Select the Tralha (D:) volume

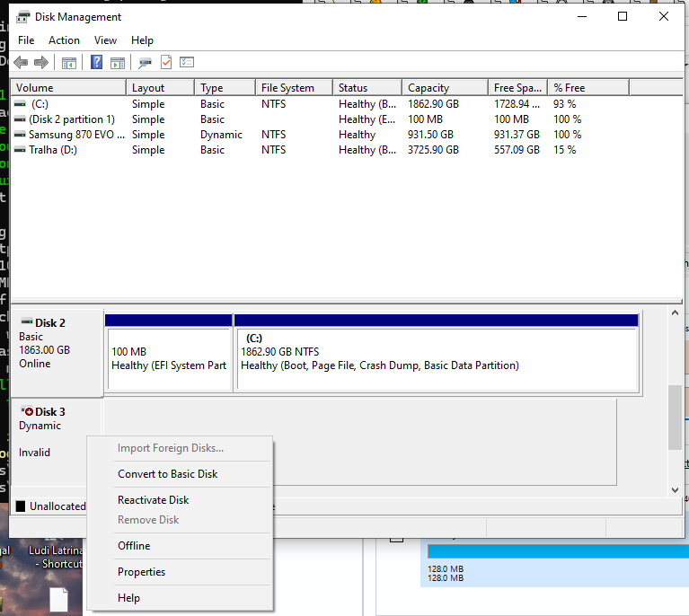[x=53, y=150]
